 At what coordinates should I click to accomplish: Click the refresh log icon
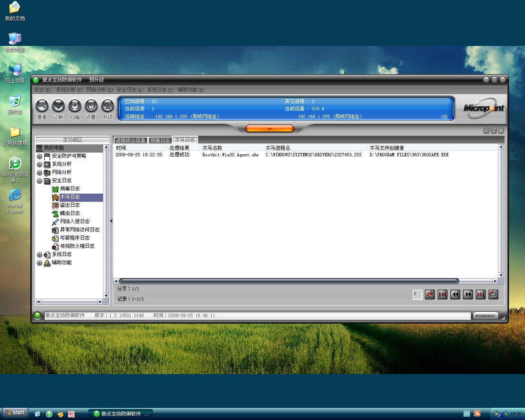493,294
